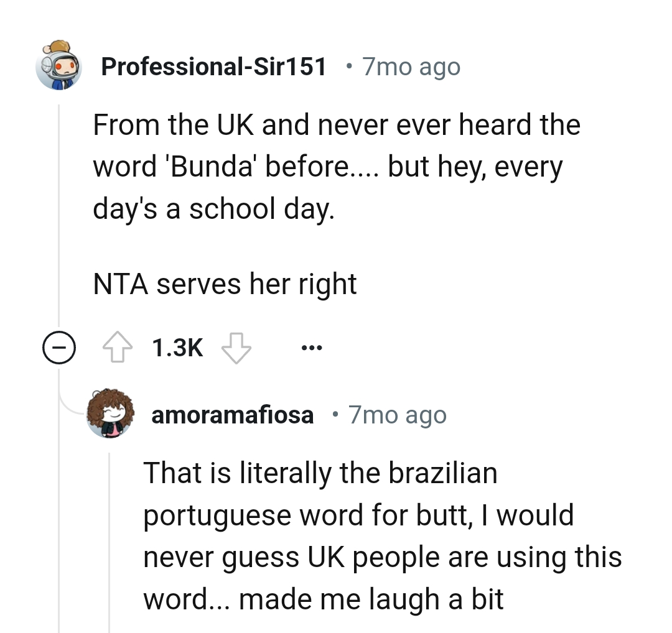This screenshot has width=672, height=633.
Task: Click the 7mo ago timestamp on amoramafiosa's reply
Action: 397,414
